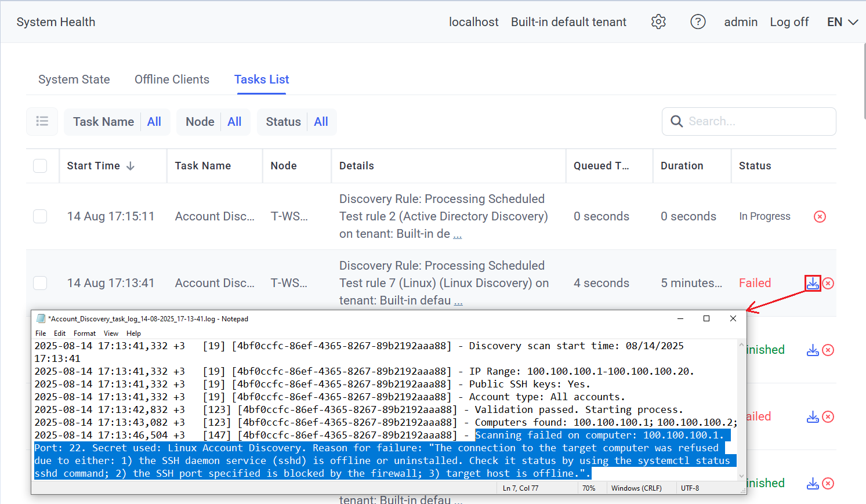Open the settings gear icon

[x=658, y=22]
